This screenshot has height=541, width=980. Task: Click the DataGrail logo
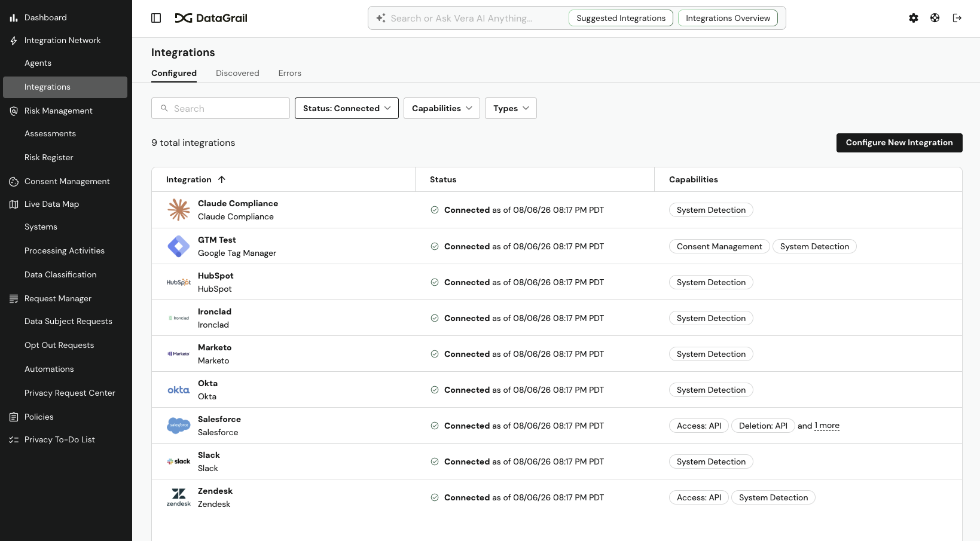211,18
